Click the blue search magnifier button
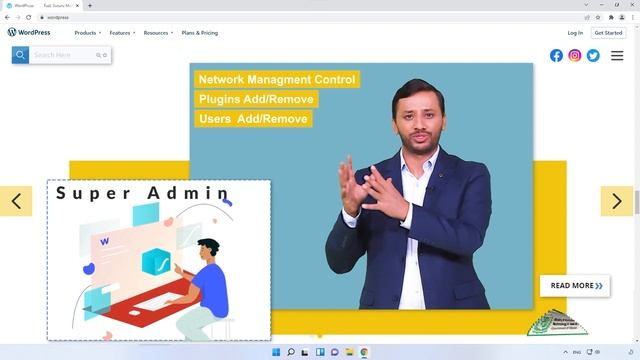The height and width of the screenshot is (360, 640). click(20, 55)
